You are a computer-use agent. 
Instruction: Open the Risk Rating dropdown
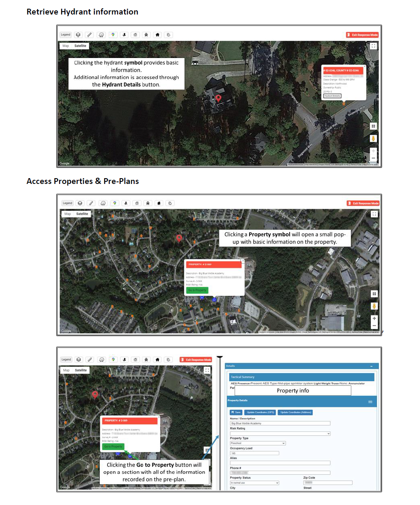click(280, 434)
